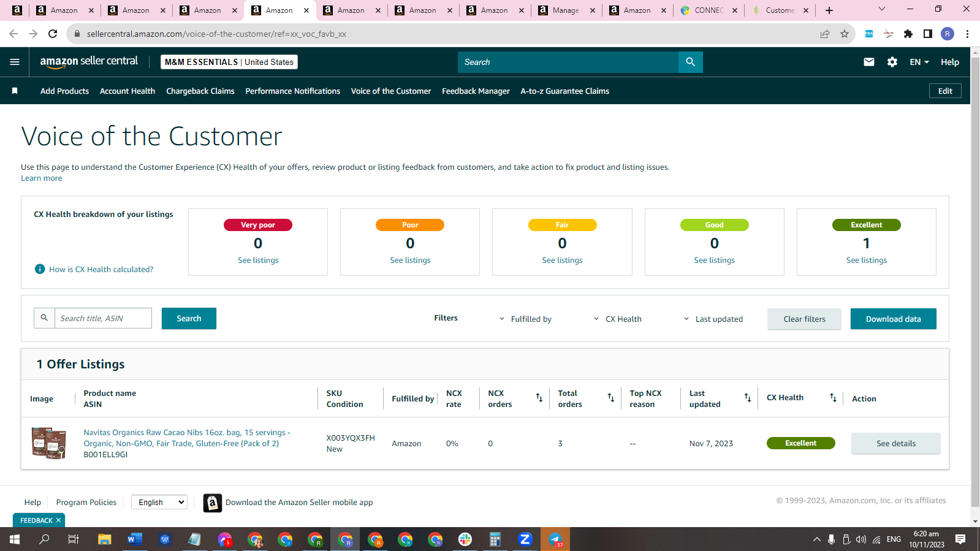Open the browser side panel icon
The width and height of the screenshot is (980, 551).
click(x=928, y=34)
